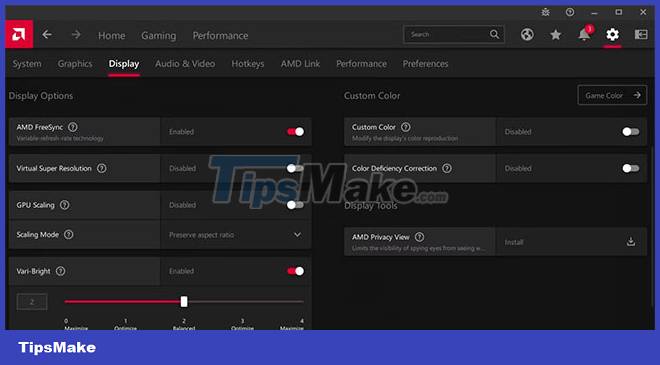
Task: Click the AMD logo icon
Action: click(x=19, y=35)
